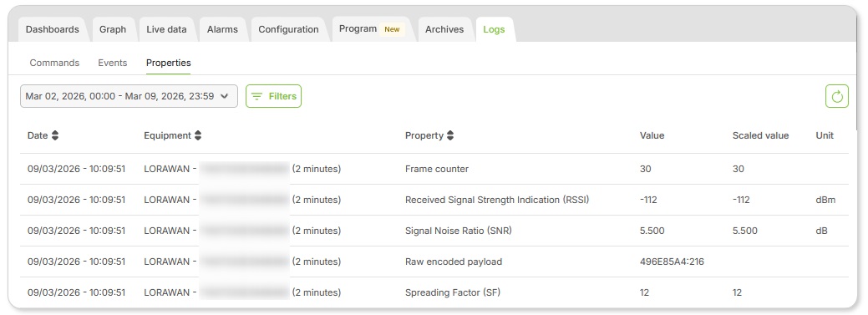The image size is (868, 315).
Task: Click the date cell in Raw encoded payload row
Action: pyautogui.click(x=76, y=262)
